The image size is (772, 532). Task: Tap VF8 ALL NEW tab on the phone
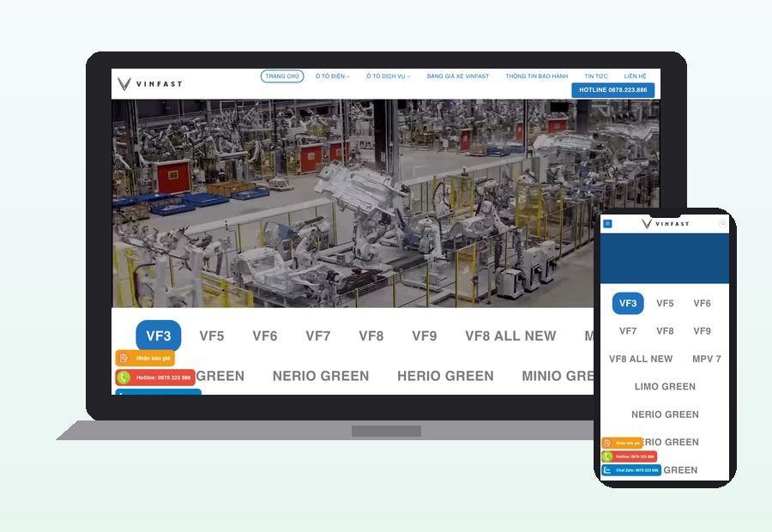click(x=641, y=359)
